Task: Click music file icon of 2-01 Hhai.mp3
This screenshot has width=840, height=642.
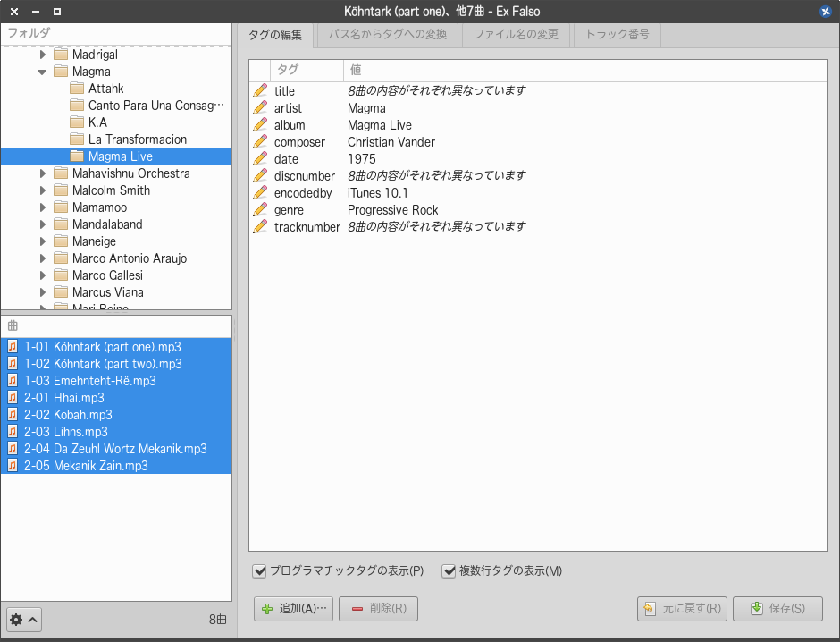Action: 13,398
